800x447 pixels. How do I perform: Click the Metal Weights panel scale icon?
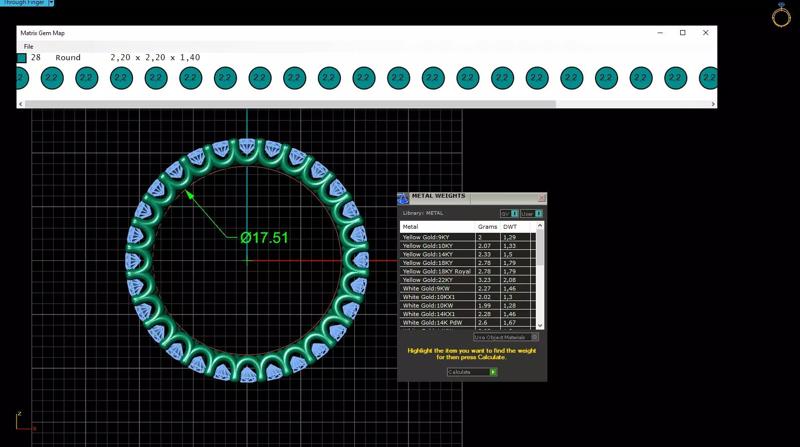403,198
